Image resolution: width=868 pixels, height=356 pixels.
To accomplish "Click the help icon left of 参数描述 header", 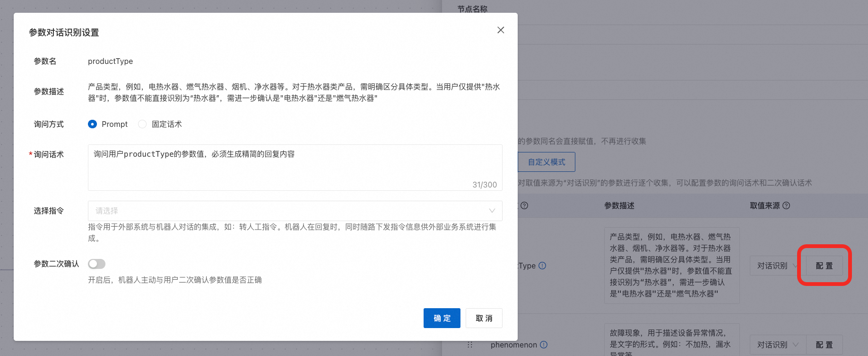I will 524,205.
